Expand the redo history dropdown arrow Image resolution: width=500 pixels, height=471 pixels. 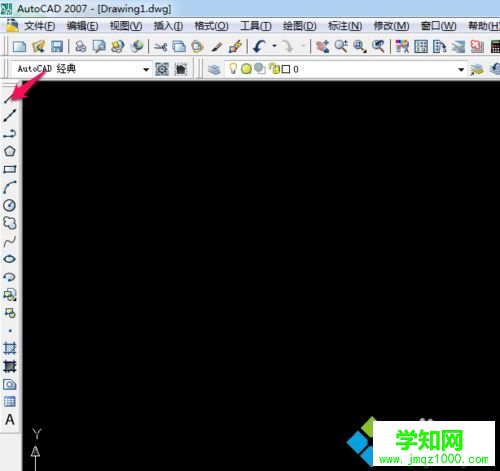coord(303,46)
